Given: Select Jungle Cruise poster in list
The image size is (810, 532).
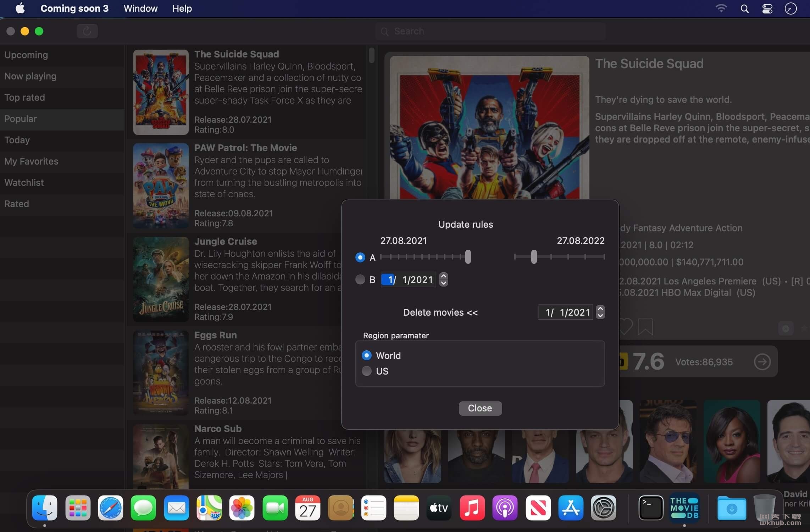Looking at the screenshot, I should coord(161,279).
